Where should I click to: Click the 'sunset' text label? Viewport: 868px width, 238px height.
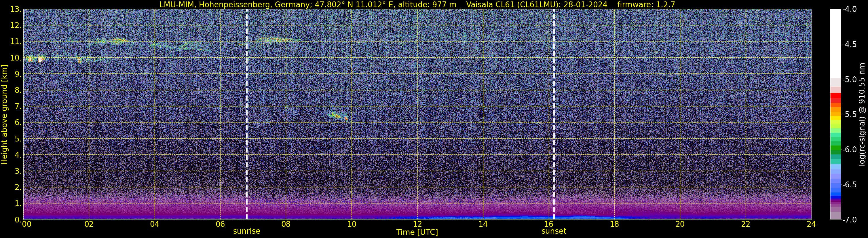[x=554, y=231]
